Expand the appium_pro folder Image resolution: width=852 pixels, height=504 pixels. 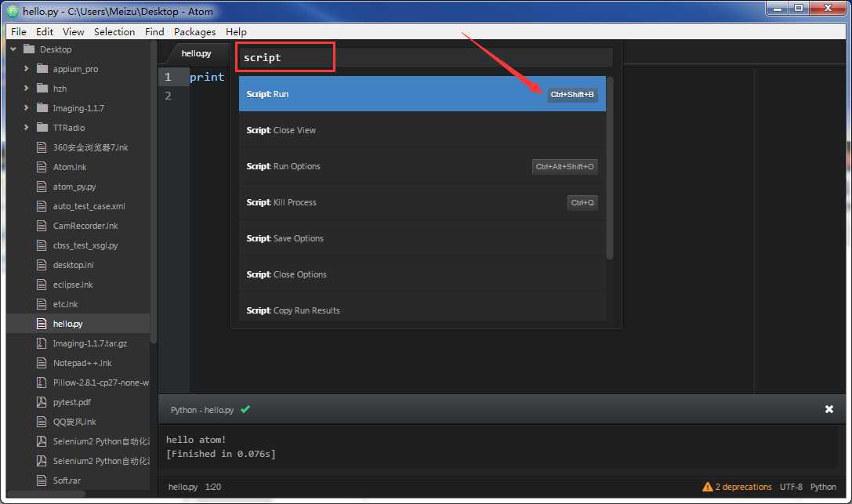click(x=26, y=68)
